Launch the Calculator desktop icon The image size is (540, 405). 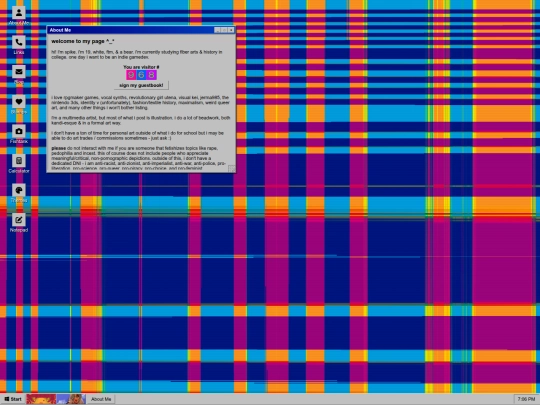click(x=19, y=164)
